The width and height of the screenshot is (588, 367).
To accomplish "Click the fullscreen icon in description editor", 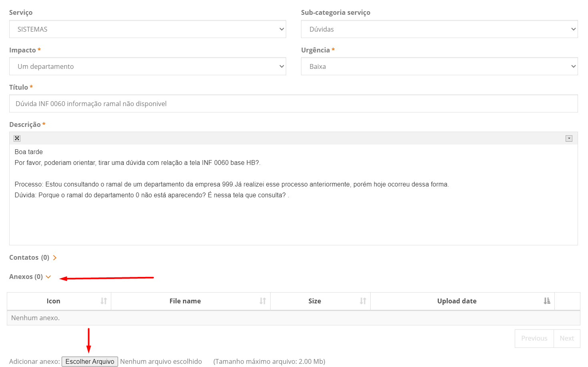I will pyautogui.click(x=17, y=138).
